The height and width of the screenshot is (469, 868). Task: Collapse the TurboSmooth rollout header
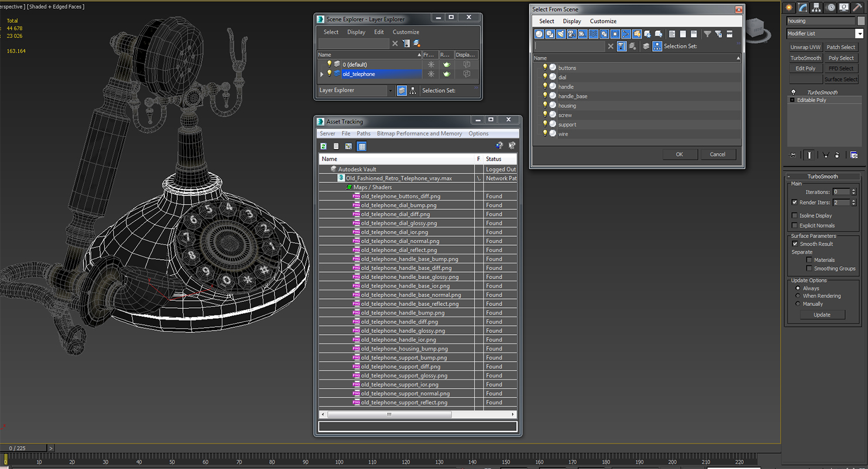[x=822, y=176]
